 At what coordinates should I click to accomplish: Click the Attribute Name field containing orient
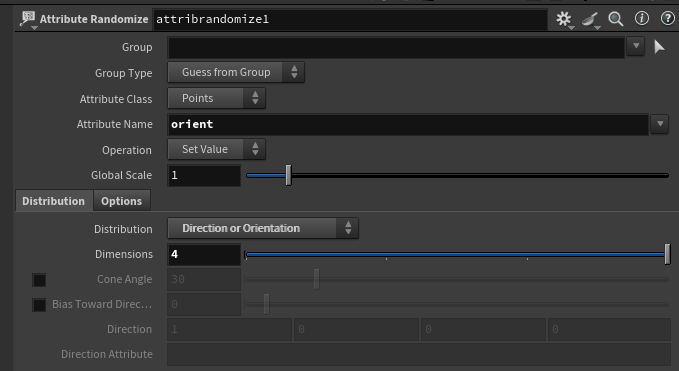click(408, 125)
